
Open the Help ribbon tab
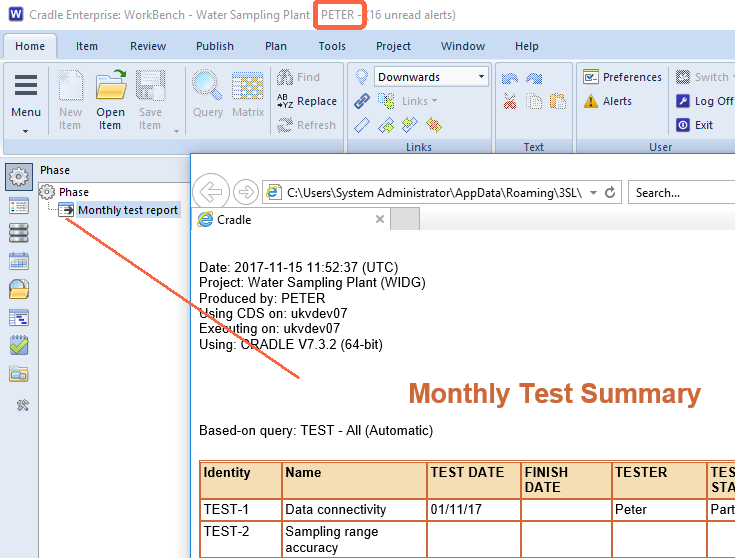526,46
